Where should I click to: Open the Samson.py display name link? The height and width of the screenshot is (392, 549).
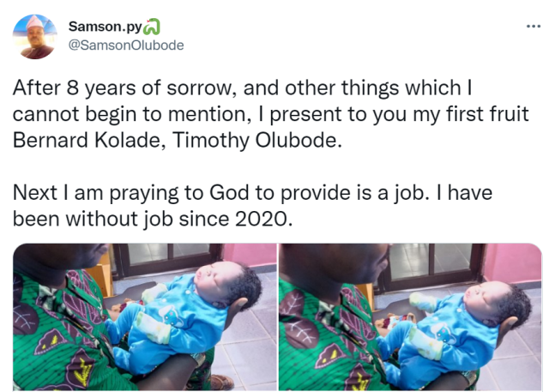[105, 27]
